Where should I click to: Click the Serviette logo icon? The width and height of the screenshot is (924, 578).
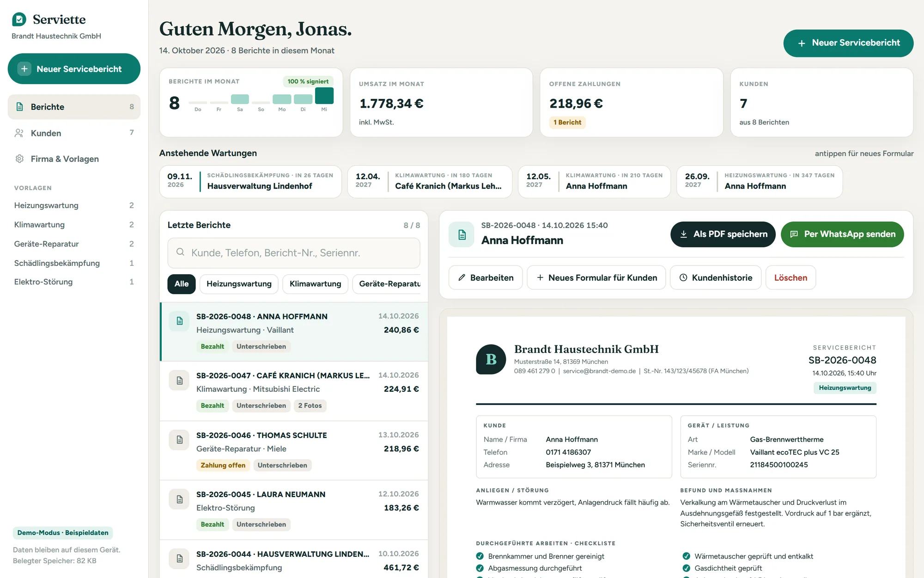click(19, 19)
